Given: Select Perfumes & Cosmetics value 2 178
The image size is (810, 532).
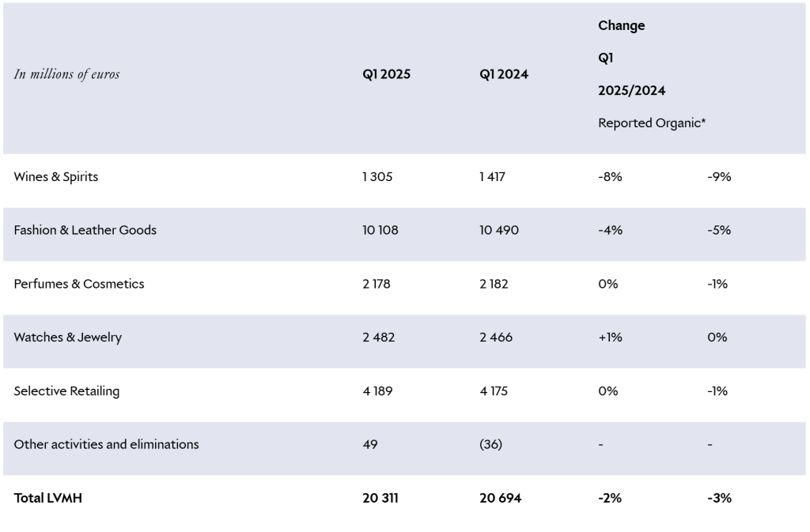Looking at the screenshot, I should coord(378,284).
